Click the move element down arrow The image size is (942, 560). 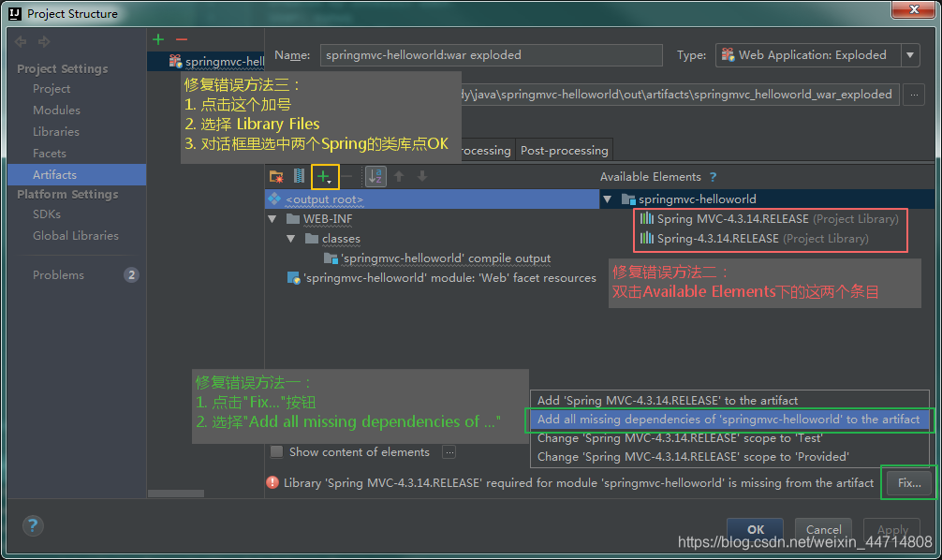pos(422,176)
